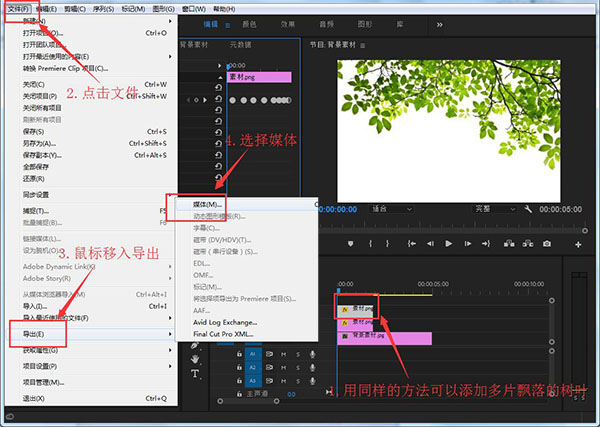Select the Type tool
The width and height of the screenshot is (600, 427).
click(195, 374)
